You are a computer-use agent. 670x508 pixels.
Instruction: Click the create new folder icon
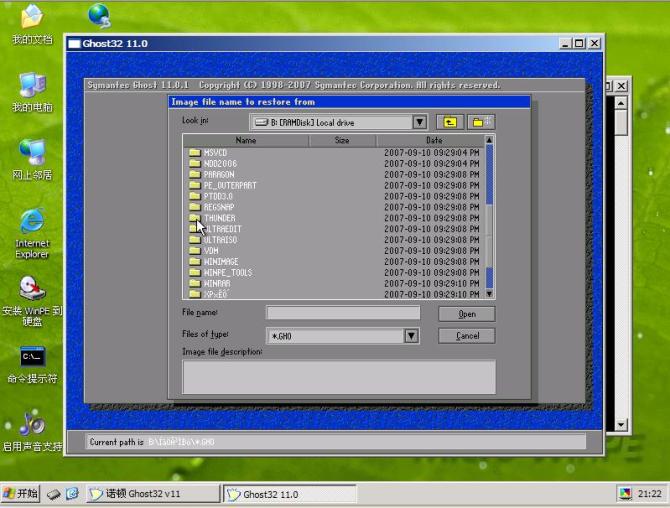481,122
